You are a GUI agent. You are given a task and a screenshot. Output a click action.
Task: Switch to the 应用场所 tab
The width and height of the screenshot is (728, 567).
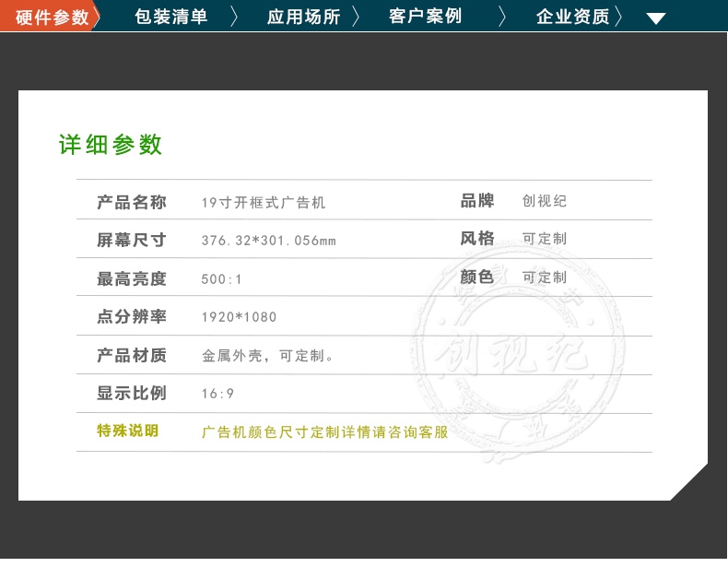[304, 17]
